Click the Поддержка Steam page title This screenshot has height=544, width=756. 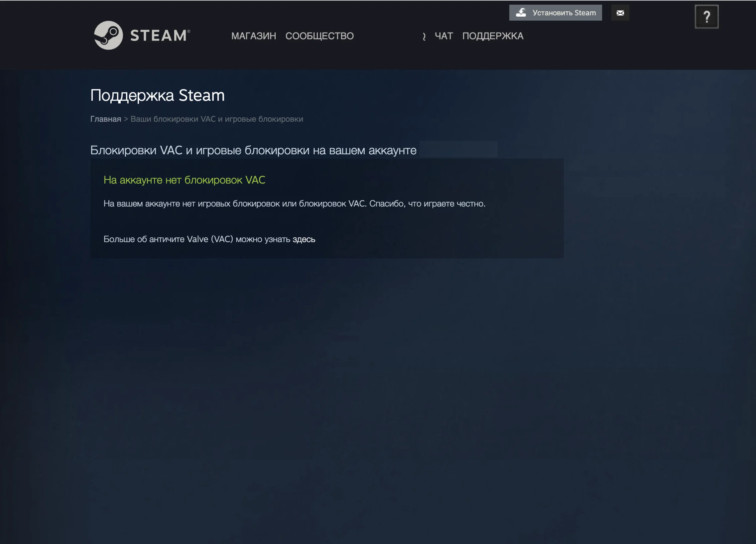click(157, 95)
